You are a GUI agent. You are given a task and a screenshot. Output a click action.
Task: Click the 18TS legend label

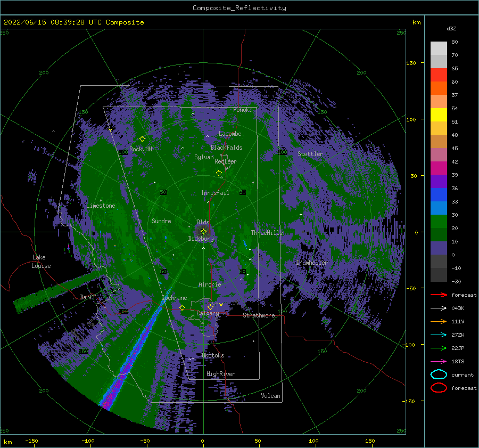458,362
